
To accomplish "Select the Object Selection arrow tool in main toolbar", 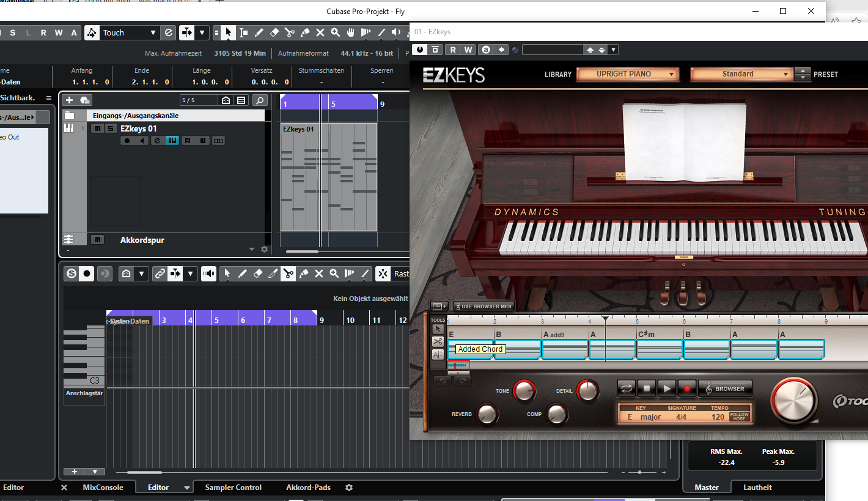I will [228, 32].
